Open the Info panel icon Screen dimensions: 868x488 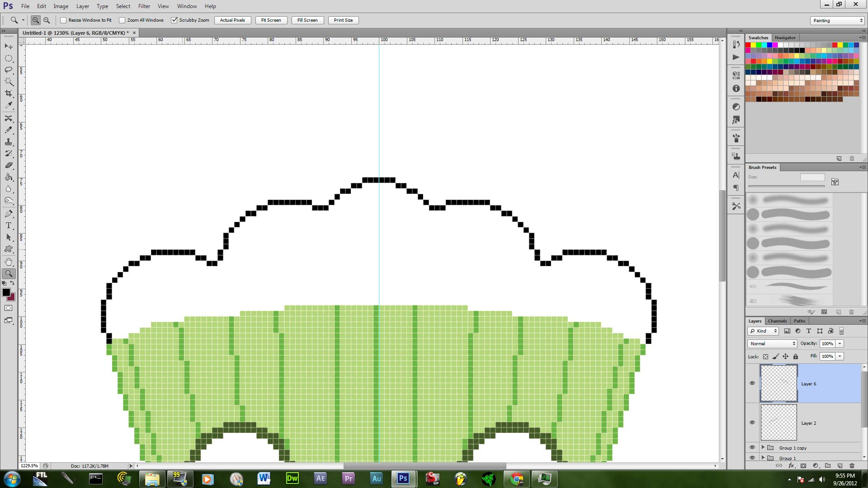click(x=736, y=89)
